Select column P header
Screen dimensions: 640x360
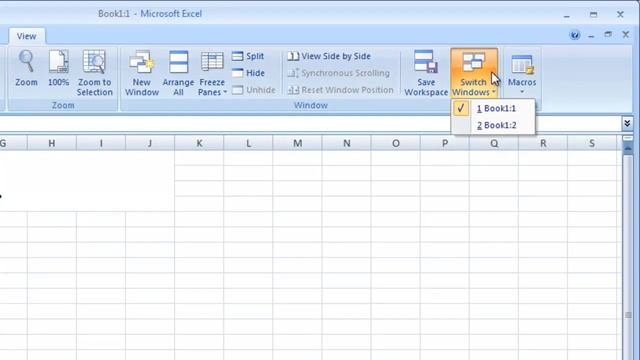[x=444, y=143]
